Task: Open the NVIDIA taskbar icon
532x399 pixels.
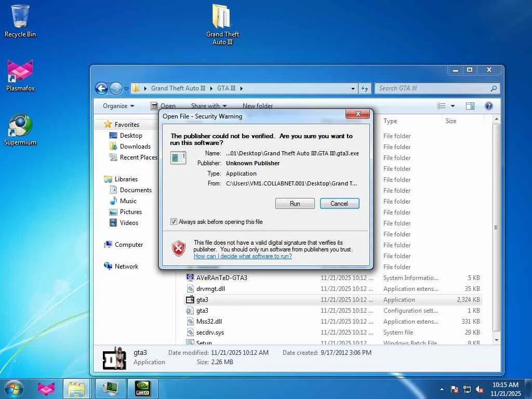Action: pyautogui.click(x=142, y=389)
